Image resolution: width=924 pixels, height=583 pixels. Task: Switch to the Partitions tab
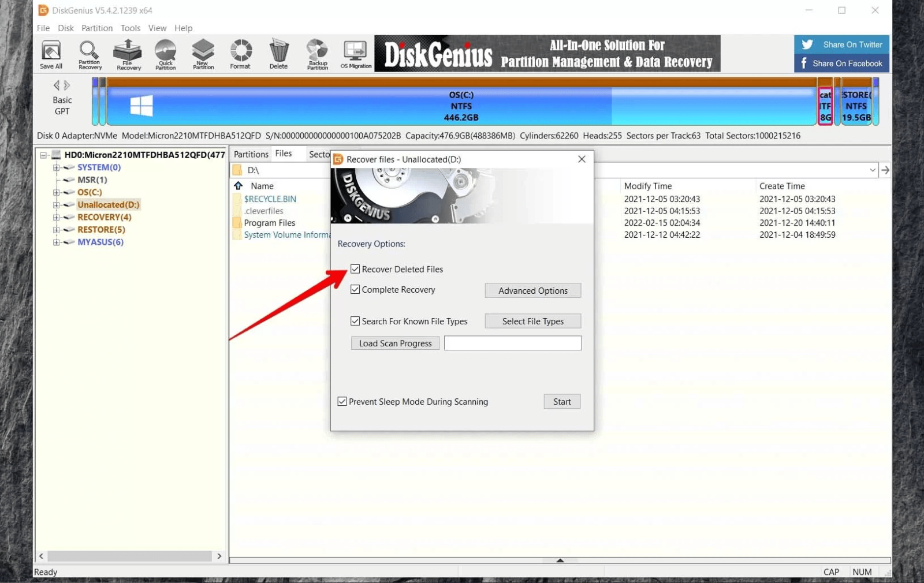[x=250, y=154]
